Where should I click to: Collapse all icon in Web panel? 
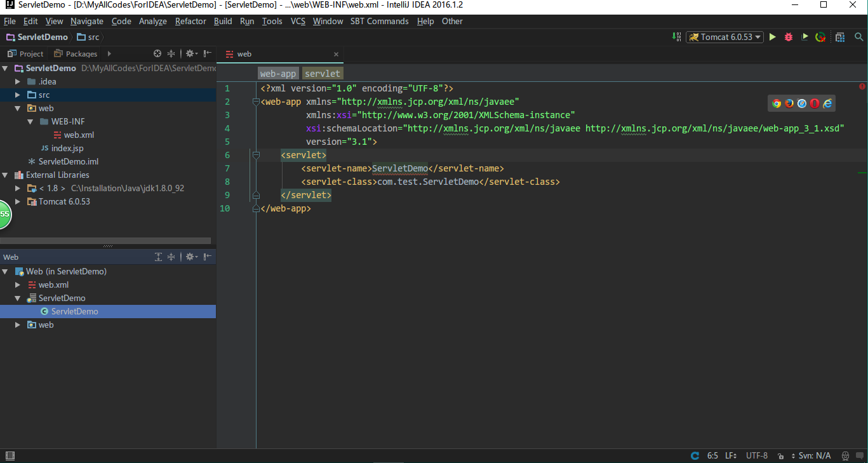tap(171, 257)
